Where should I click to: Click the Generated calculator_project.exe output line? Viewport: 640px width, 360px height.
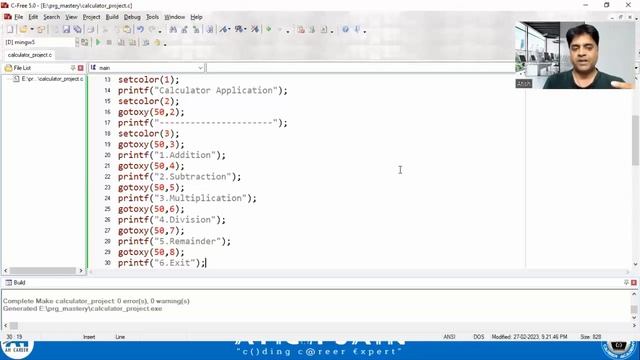(82, 309)
